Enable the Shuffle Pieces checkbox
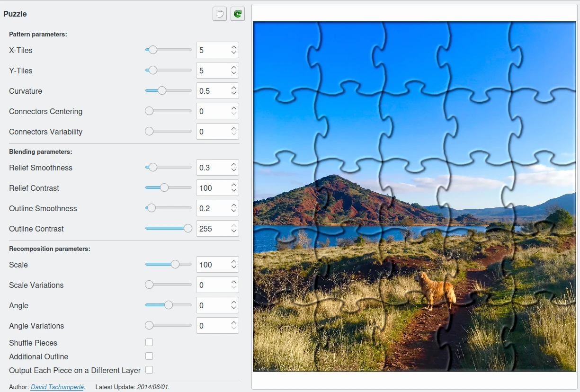Screen dimensions: 580x392 point(149,342)
